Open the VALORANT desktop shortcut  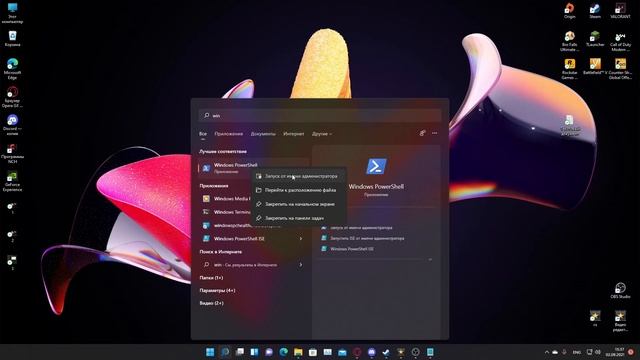pos(620,10)
